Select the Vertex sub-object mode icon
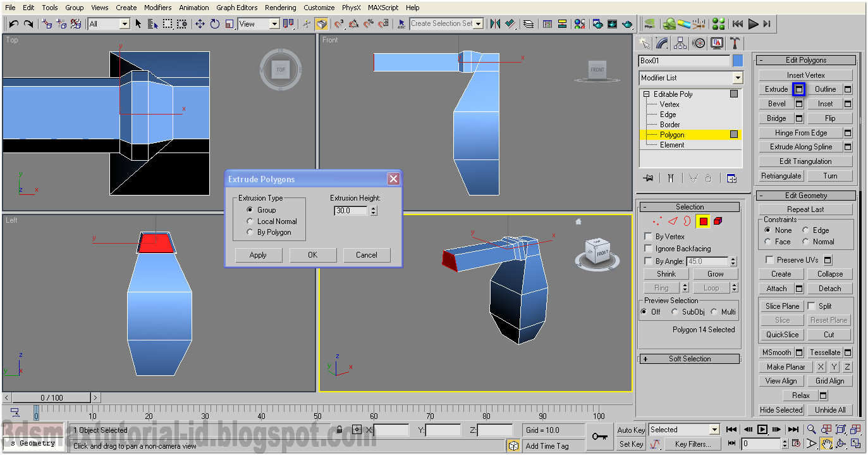Screen dimensions: 868x455 point(657,221)
